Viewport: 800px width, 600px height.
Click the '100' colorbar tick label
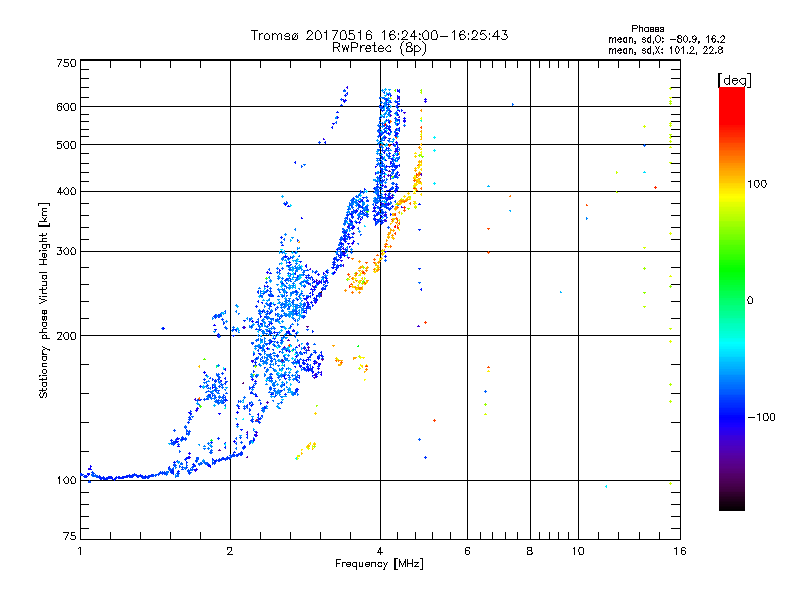click(757, 184)
